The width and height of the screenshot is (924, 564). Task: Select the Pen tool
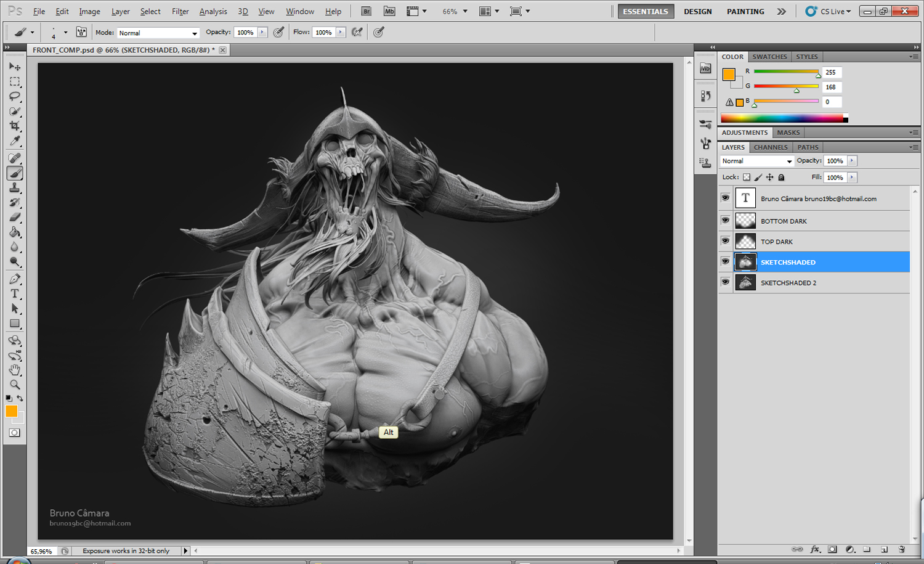pos(15,279)
